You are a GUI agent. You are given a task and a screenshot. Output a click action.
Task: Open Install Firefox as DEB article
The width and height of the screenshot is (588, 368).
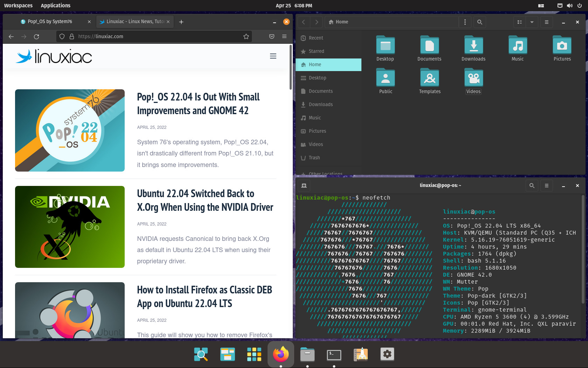pyautogui.click(x=205, y=297)
